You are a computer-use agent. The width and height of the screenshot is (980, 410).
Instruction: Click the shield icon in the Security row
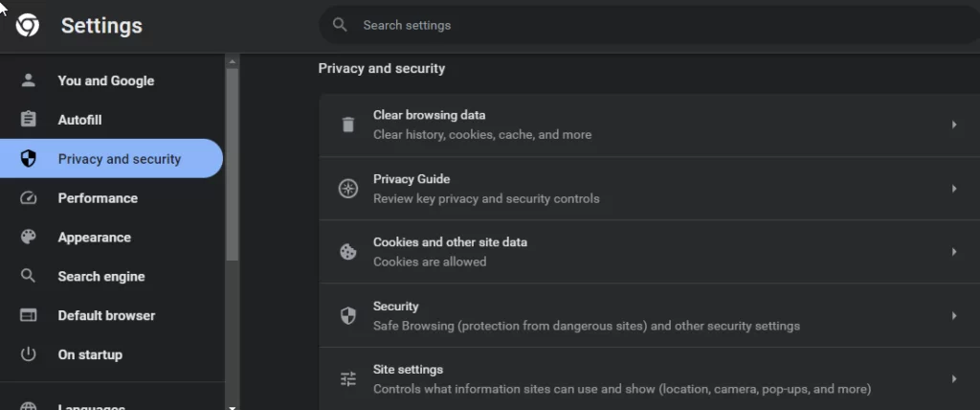(348, 315)
